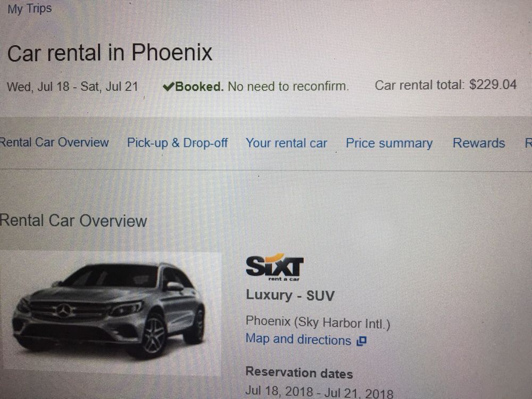
Task: Click the Wed, Jul 18 - Sat, Jul 21 dates
Action: click(x=72, y=87)
